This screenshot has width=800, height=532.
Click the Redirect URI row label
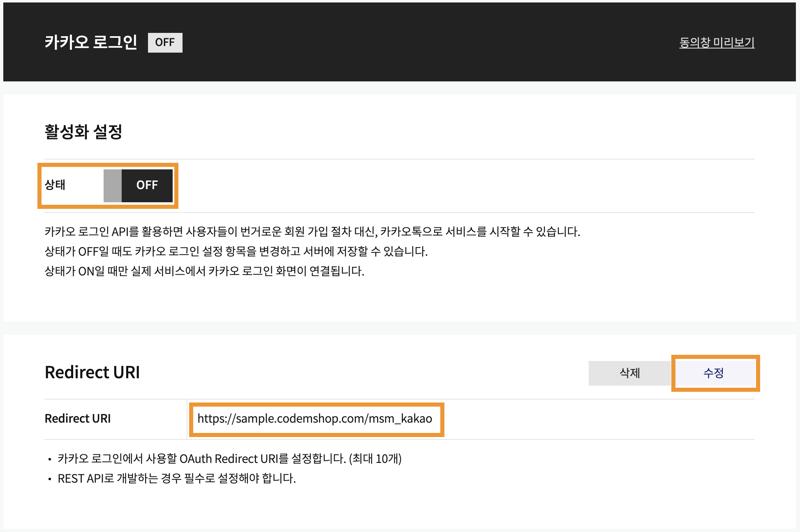78,419
